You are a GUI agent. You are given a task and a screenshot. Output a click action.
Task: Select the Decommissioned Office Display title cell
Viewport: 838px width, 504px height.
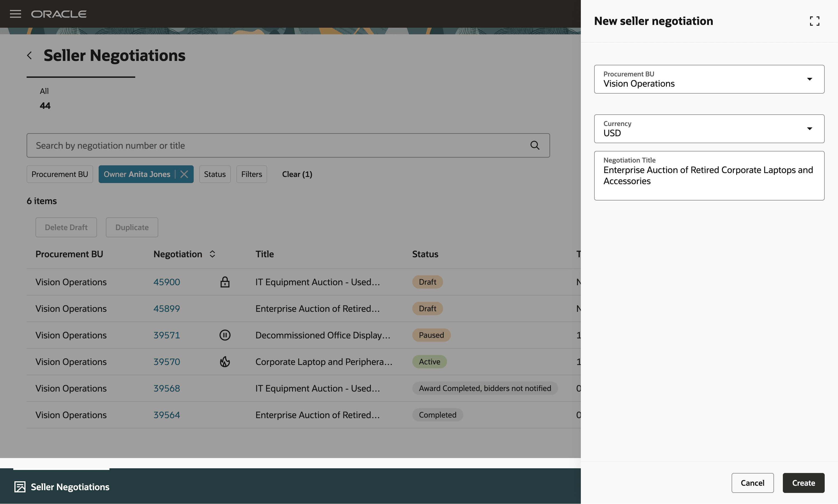(323, 335)
